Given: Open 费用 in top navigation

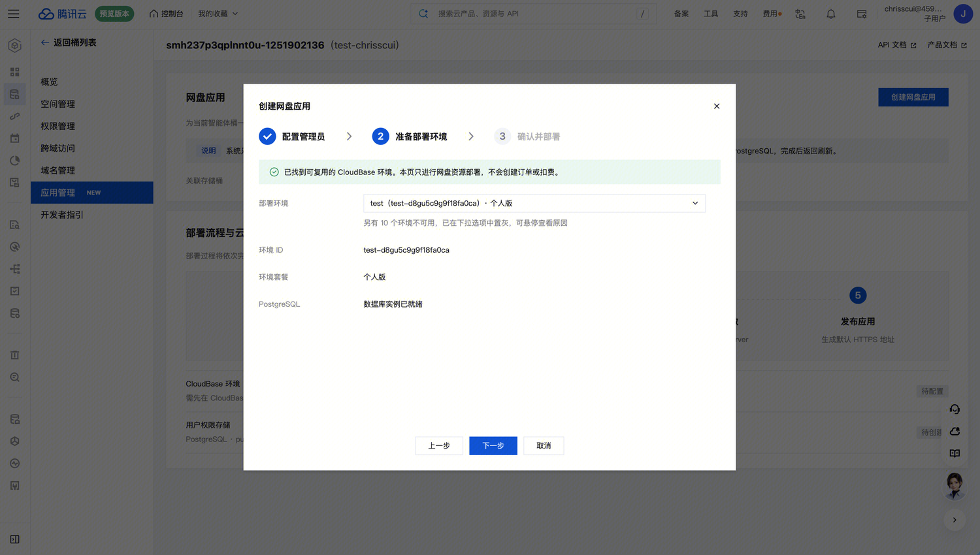Looking at the screenshot, I should click(772, 14).
